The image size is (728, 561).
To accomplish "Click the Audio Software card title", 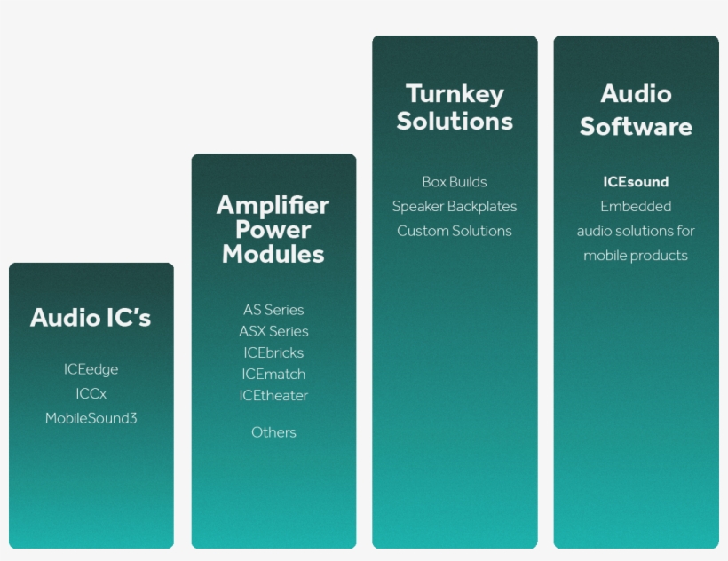I will (x=636, y=110).
